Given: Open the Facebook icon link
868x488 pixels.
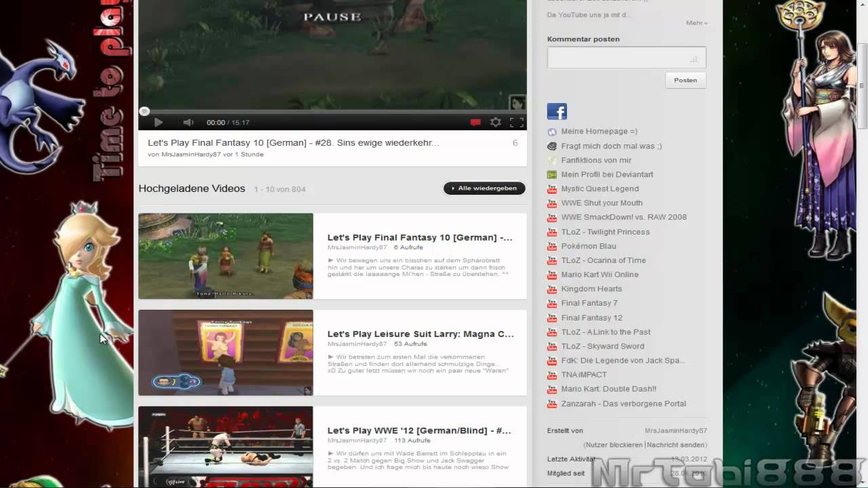Looking at the screenshot, I should coord(557,111).
